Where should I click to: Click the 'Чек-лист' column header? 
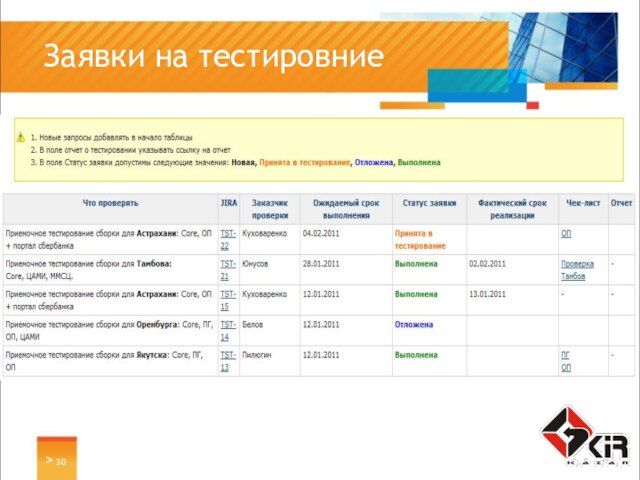[x=582, y=203]
